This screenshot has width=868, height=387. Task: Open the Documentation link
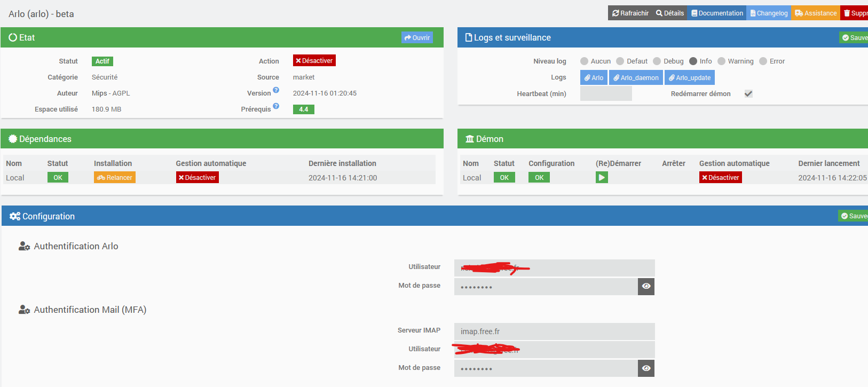pos(717,13)
